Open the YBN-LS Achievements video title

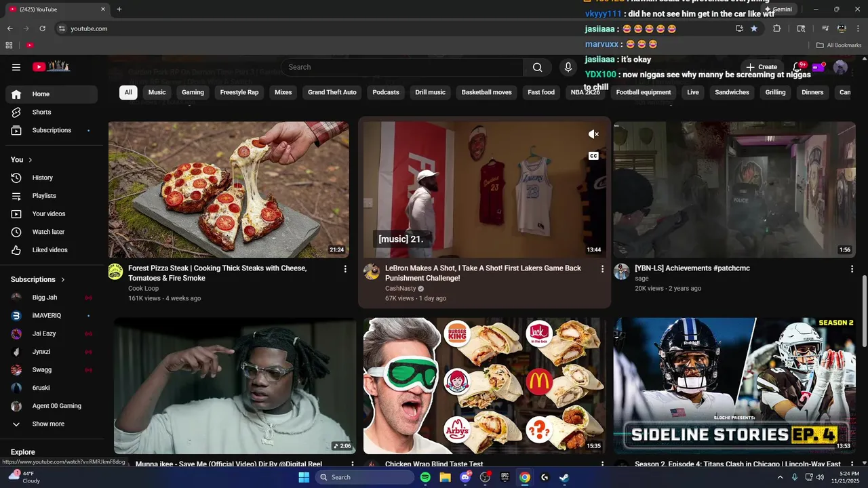click(x=692, y=268)
